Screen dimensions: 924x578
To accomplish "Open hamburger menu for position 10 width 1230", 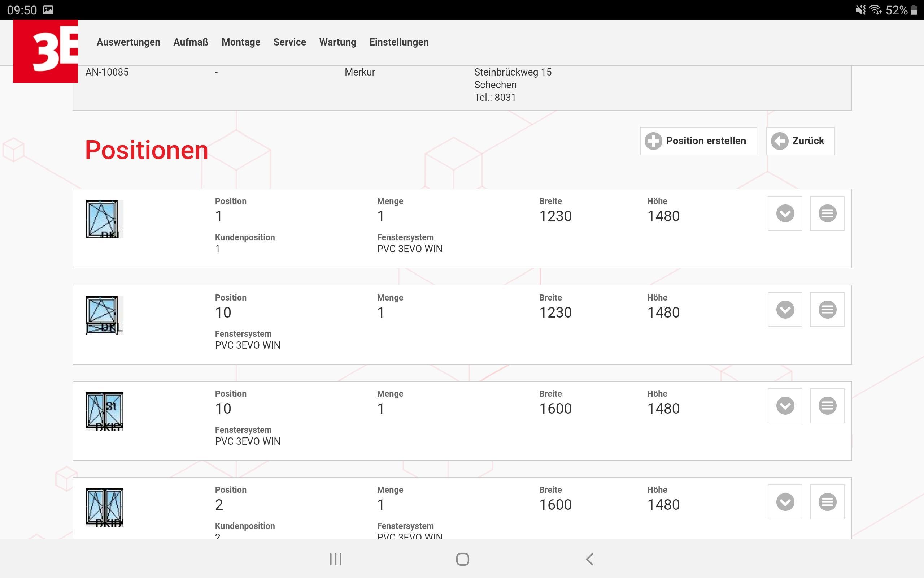I will tap(827, 310).
